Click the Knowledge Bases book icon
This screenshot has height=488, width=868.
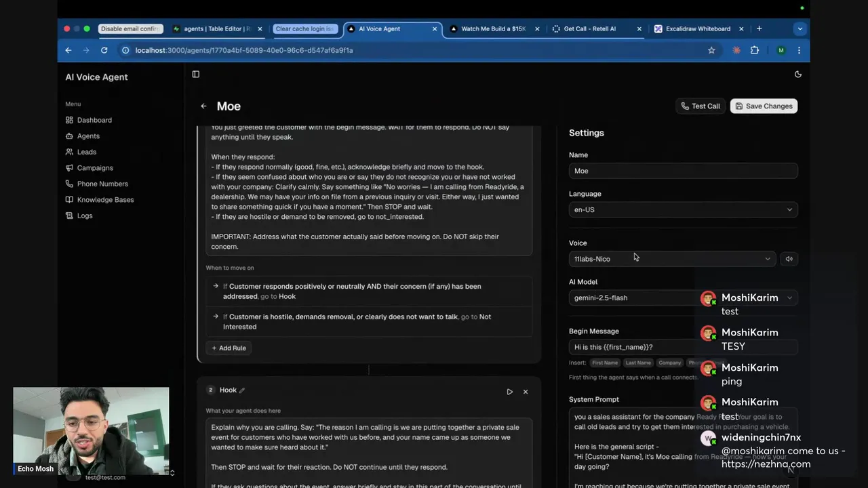[69, 200]
